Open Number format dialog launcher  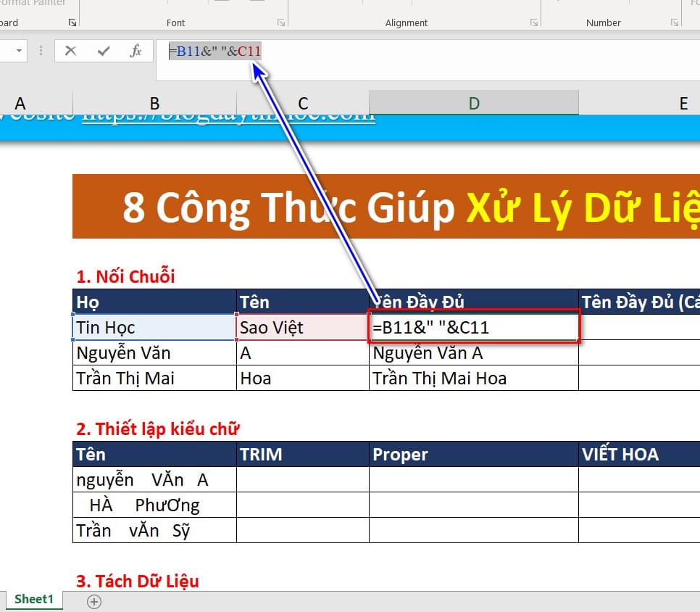(x=675, y=22)
